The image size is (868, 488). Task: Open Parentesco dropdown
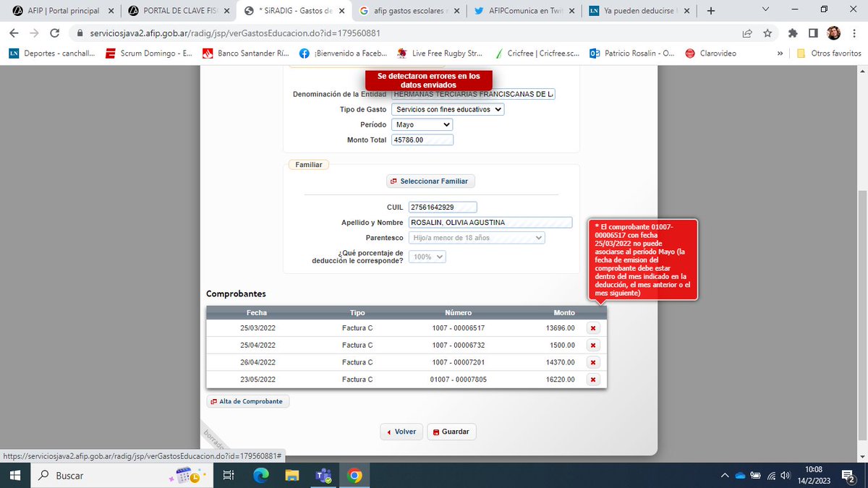coord(477,237)
